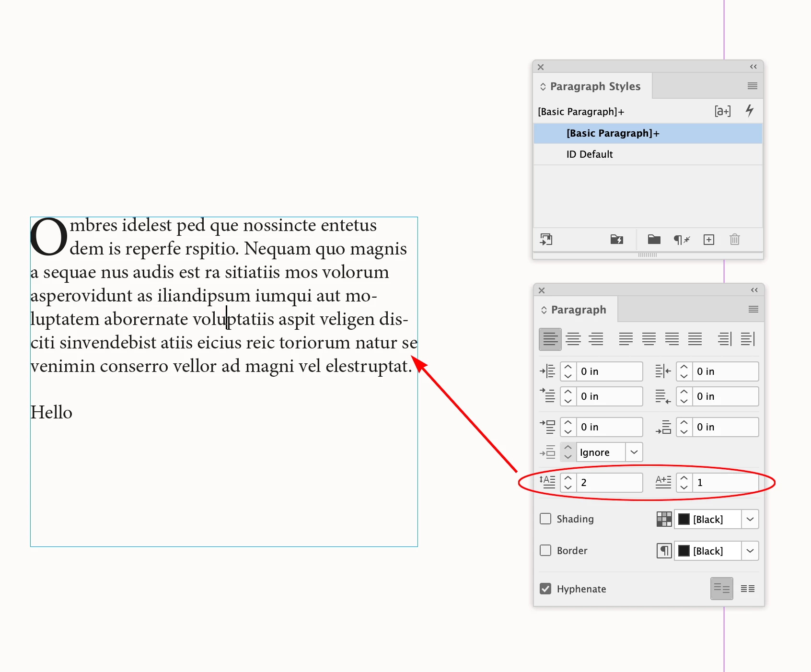Enable the Border checkbox
The image size is (811, 672).
pos(545,550)
